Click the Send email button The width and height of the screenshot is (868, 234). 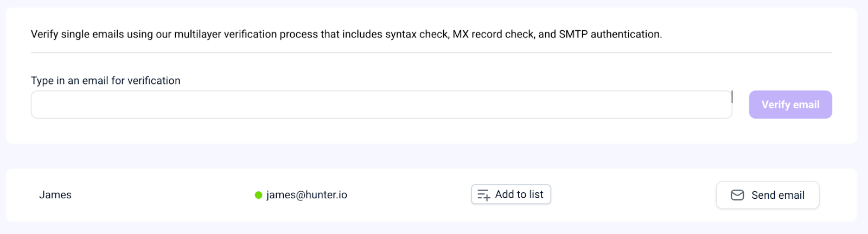click(767, 195)
